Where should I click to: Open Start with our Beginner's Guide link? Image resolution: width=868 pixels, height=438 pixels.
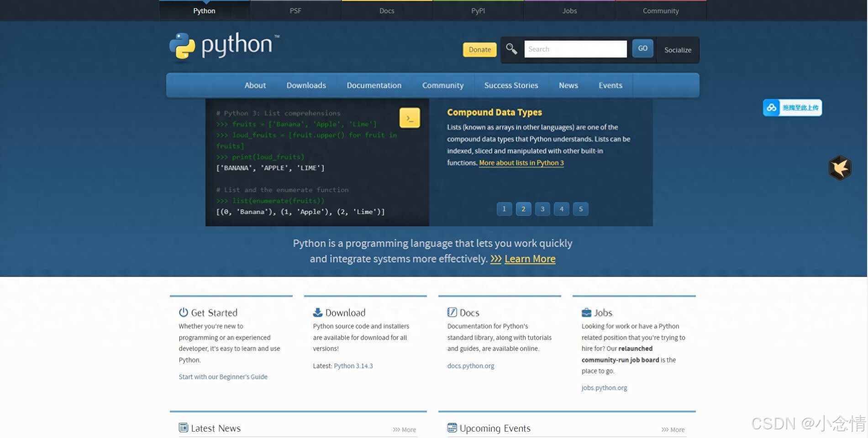point(223,377)
